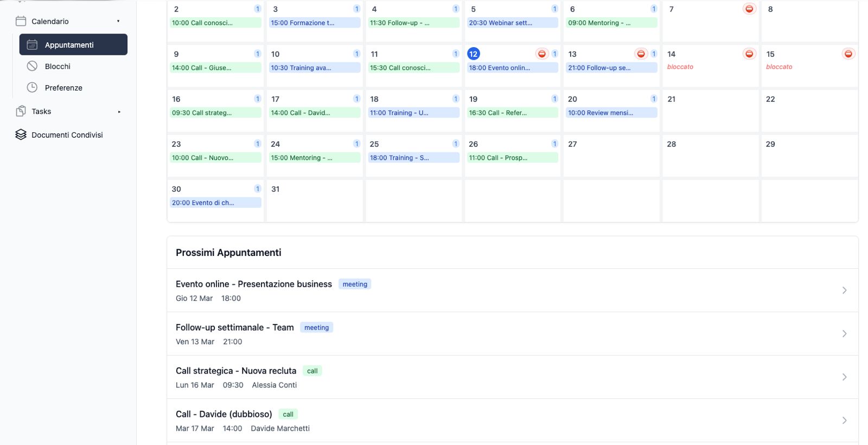Open the 10:00 Review mensile event on day 20
The width and height of the screenshot is (868, 445).
(611, 113)
